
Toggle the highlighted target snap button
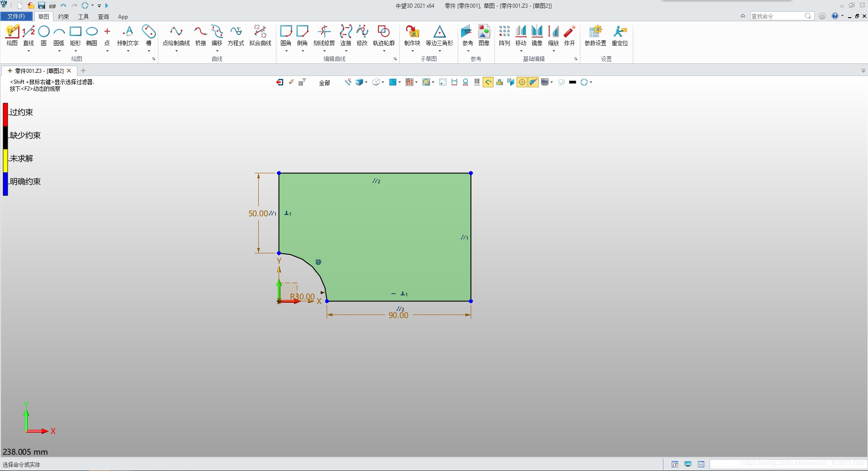point(522,82)
